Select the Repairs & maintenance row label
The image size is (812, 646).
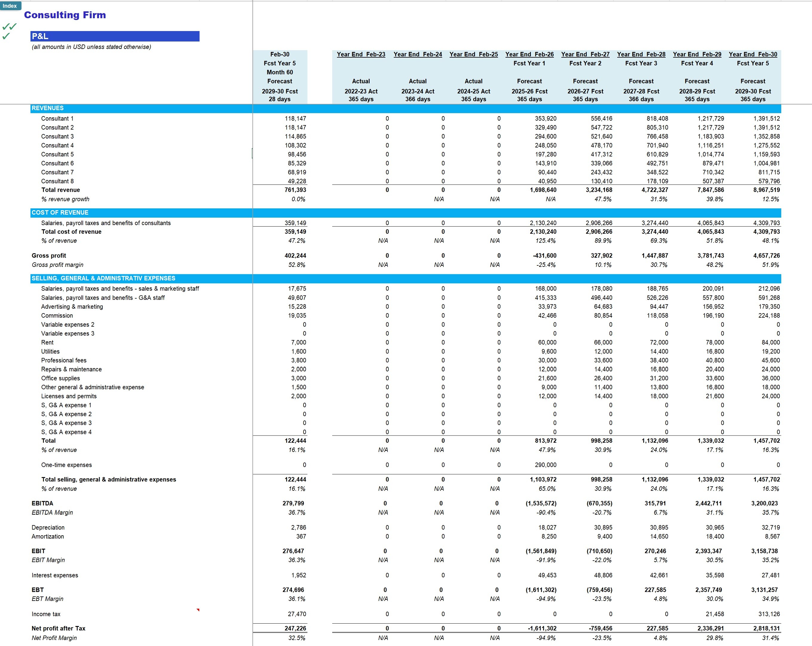[71, 370]
